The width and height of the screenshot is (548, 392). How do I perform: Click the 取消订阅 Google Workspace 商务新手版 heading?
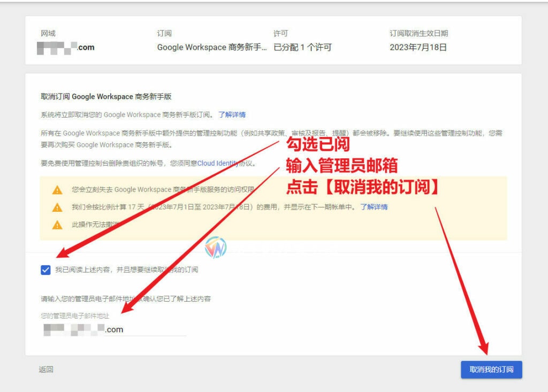tap(106, 97)
